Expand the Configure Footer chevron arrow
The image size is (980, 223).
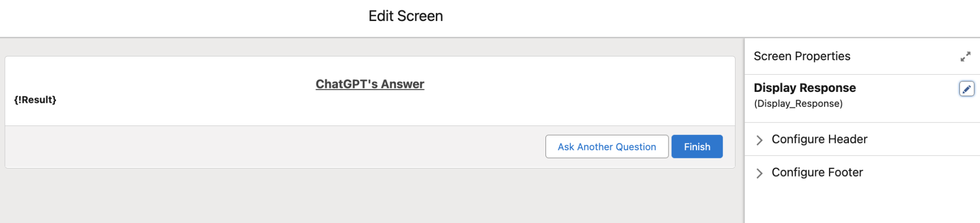click(759, 173)
